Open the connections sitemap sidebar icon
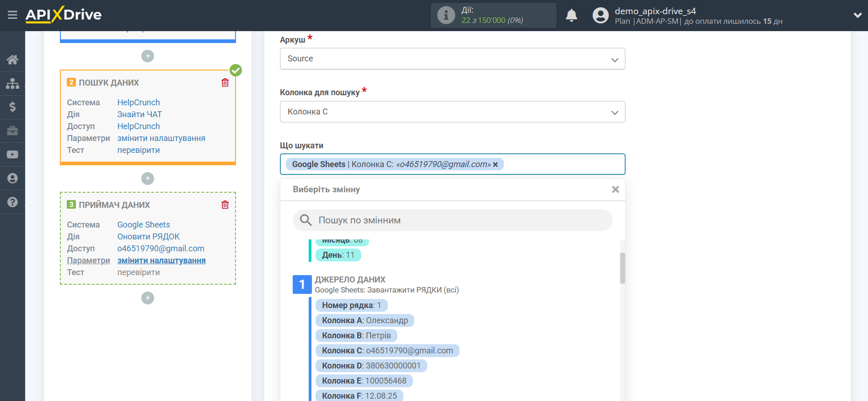 coord(12,83)
